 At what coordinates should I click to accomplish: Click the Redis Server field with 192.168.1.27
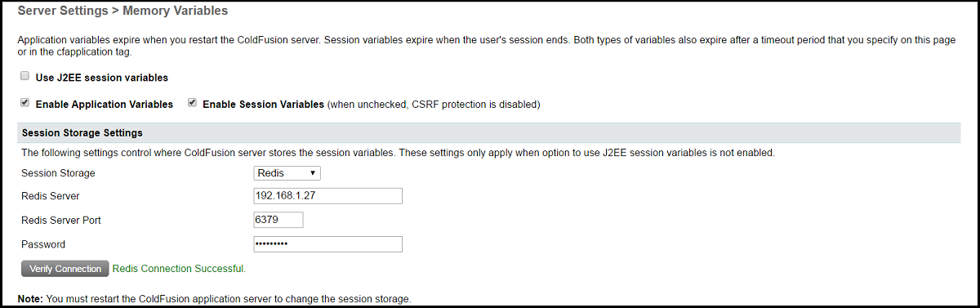coord(328,196)
